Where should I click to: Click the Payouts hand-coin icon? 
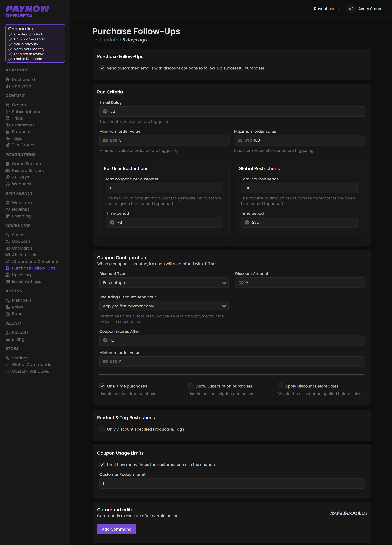tap(8, 332)
